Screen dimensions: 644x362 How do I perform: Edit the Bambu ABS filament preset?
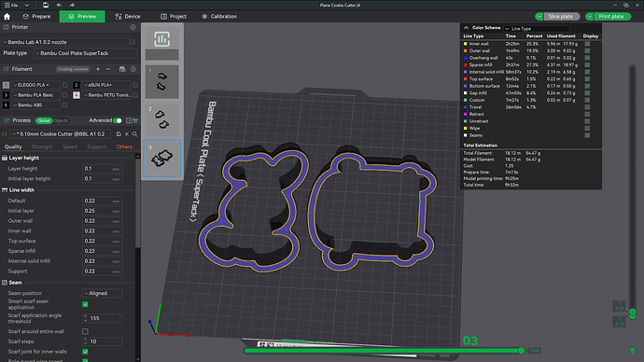pos(65,105)
